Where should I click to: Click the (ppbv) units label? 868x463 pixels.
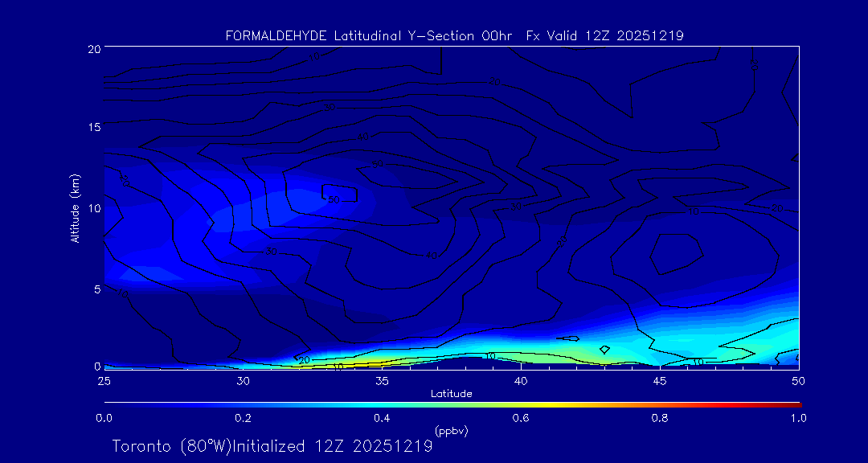pos(451,431)
